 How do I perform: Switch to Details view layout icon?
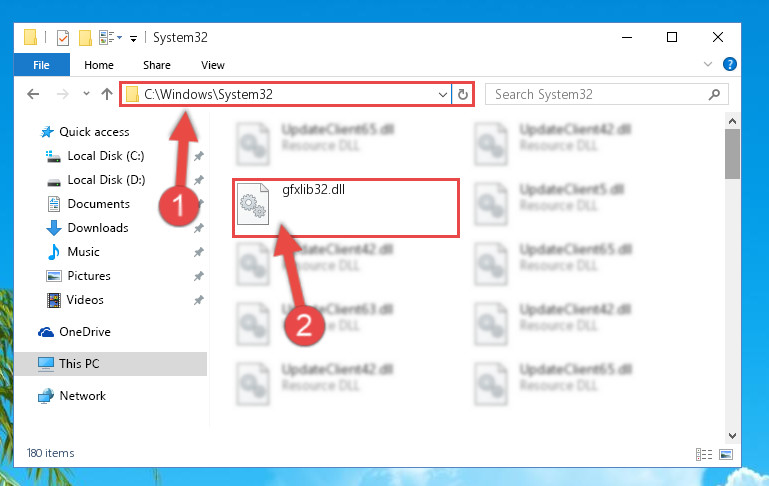[704, 455]
